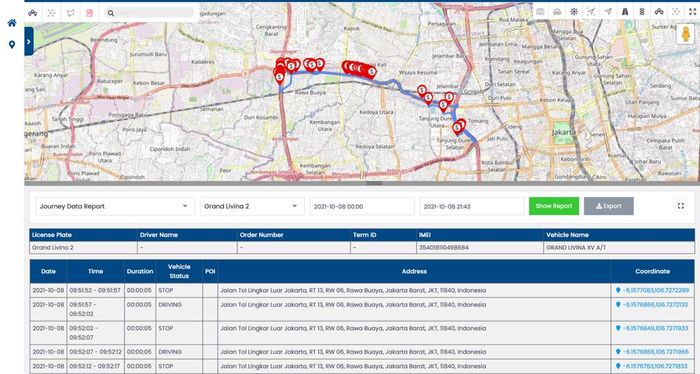Click address text in 09:52:02 row
Screen dimensions: 700x374
click(x=353, y=328)
